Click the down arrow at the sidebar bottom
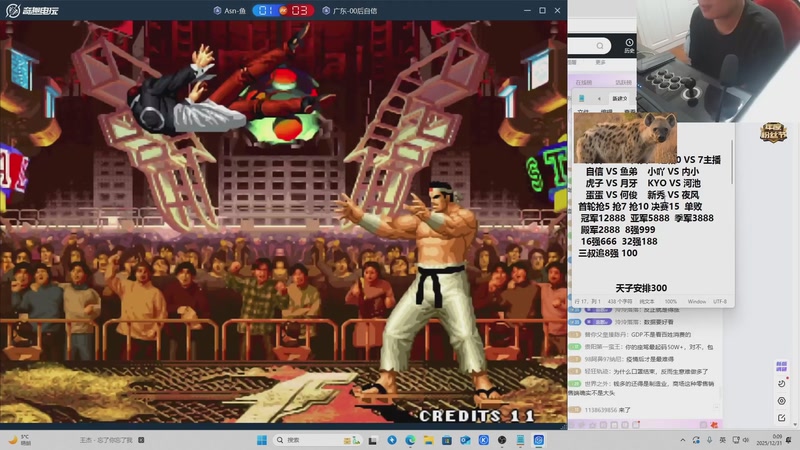Viewport: 800px width, 450px height. tap(795, 424)
